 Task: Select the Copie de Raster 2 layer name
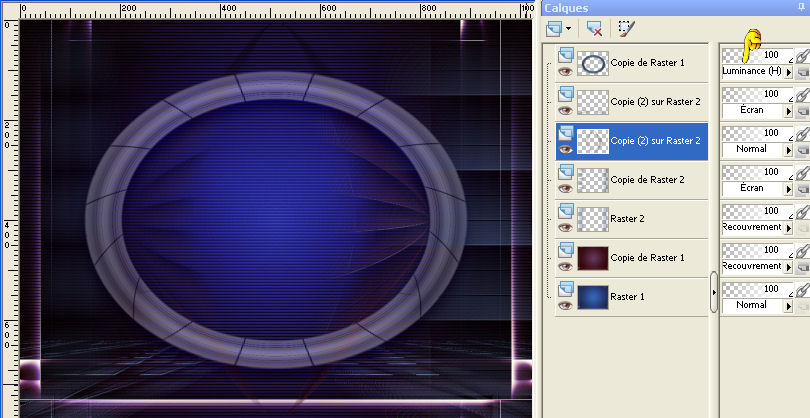pyautogui.click(x=647, y=180)
